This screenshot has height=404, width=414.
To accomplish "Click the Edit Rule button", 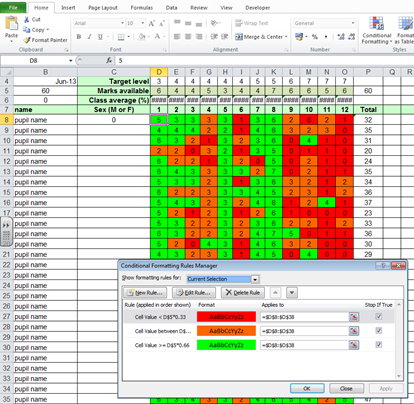I will (x=194, y=293).
